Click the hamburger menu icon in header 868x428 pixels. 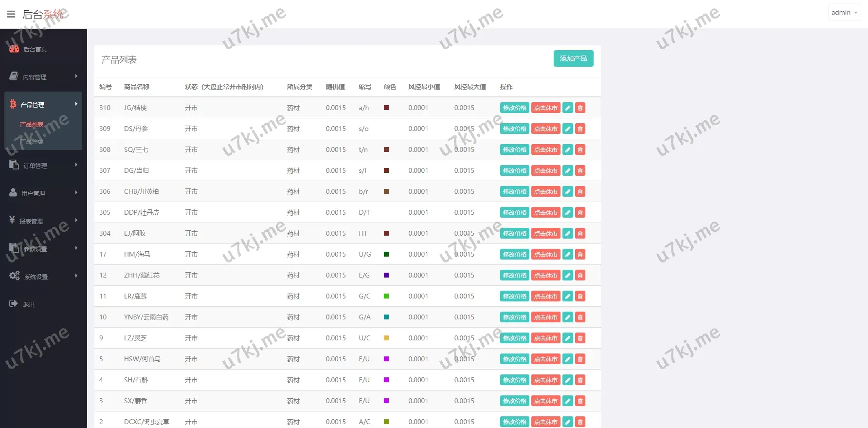coord(11,14)
